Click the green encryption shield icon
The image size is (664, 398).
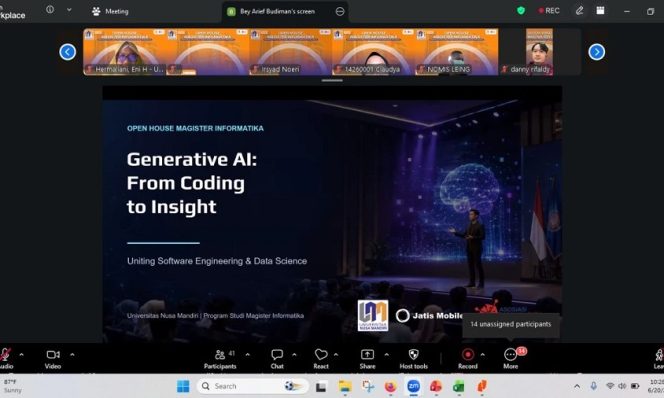[521, 11]
